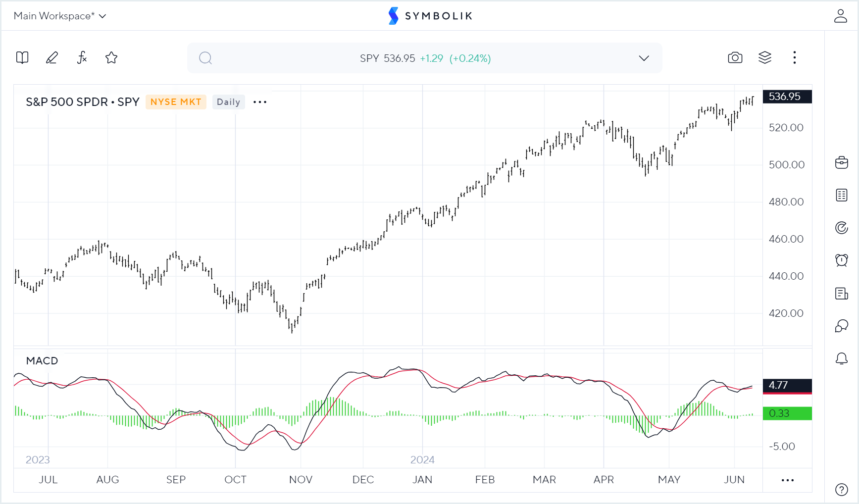Click the SPY 536.95 symbol search field

tap(425, 58)
